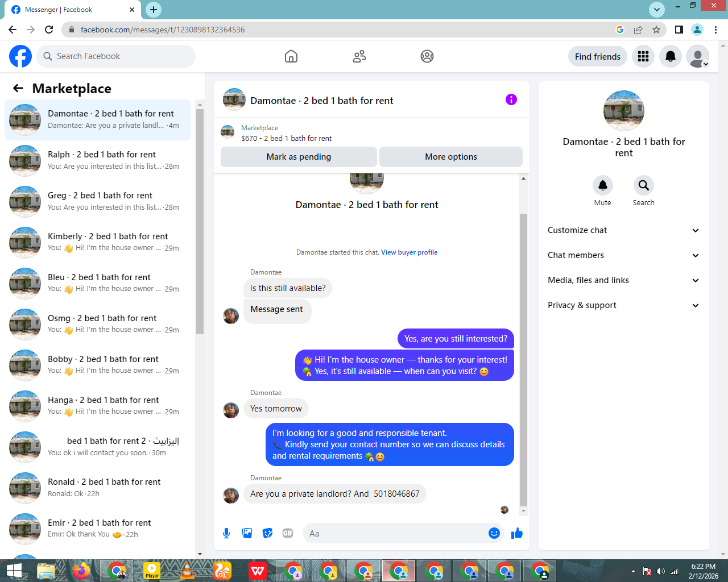Open the Windows Start menu
The height and width of the screenshot is (582, 728).
click(14, 571)
